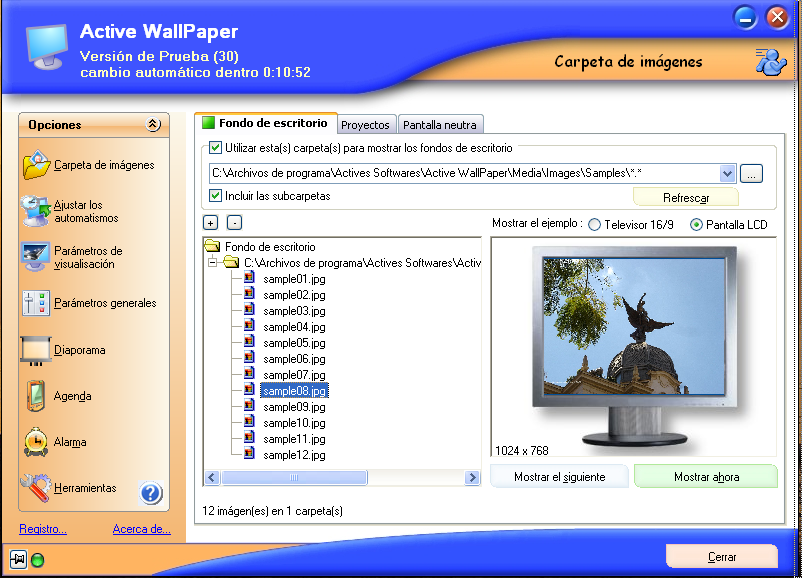
Task: Click the browse (...) folder button
Action: point(751,173)
